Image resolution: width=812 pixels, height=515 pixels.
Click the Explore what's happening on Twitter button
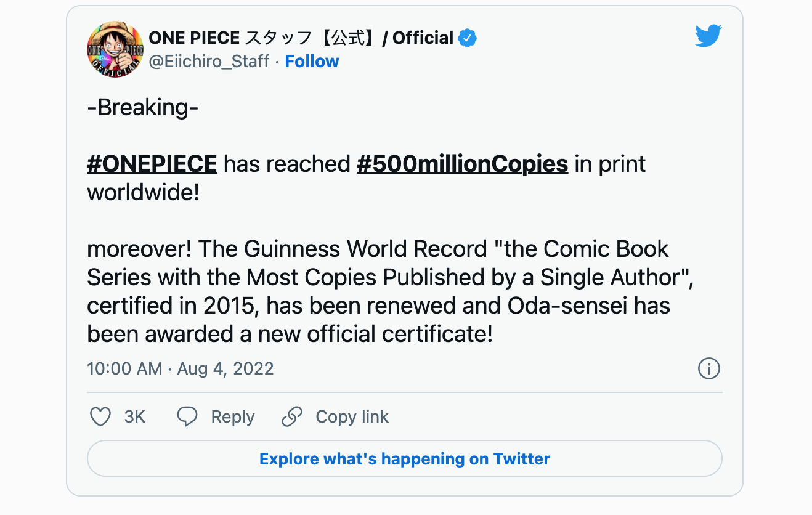pos(405,458)
